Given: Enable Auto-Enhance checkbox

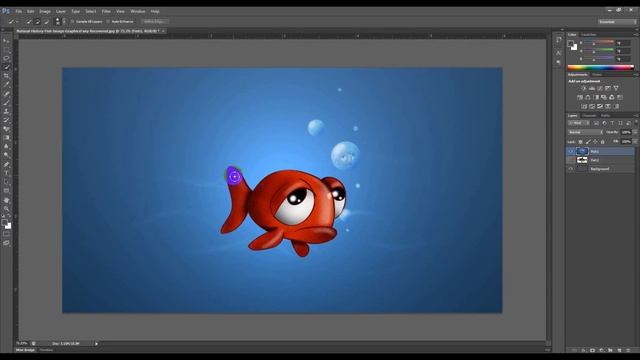Looking at the screenshot, I should click(108, 22).
